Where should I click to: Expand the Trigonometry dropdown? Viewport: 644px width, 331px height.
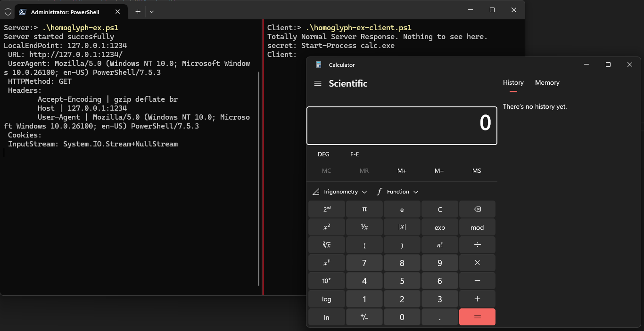340,192
